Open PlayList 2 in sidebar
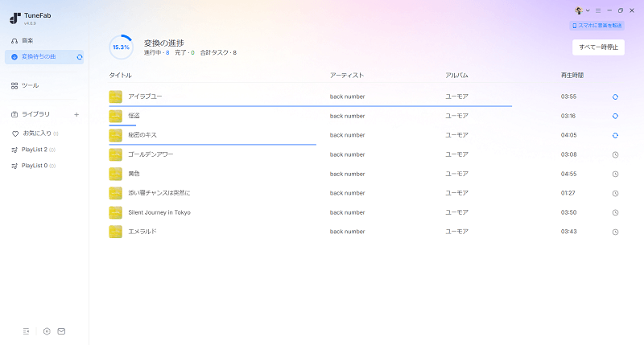Screen dimensions: 644x345 33,150
